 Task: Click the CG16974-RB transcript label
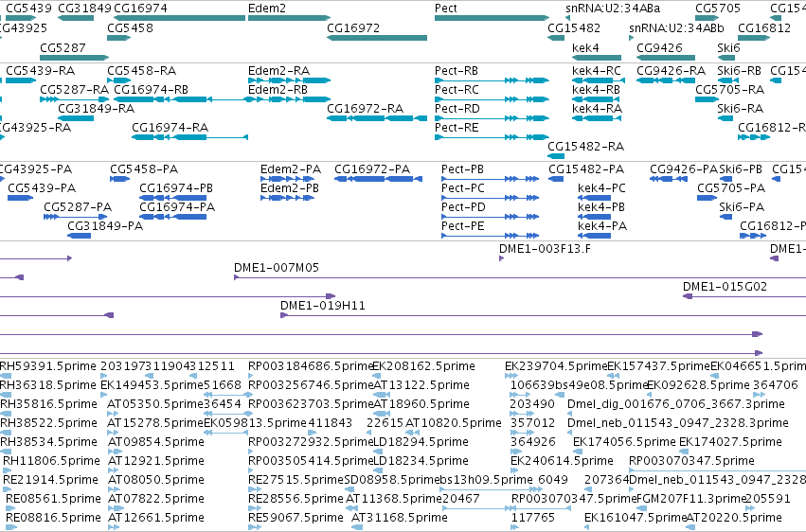point(152,89)
